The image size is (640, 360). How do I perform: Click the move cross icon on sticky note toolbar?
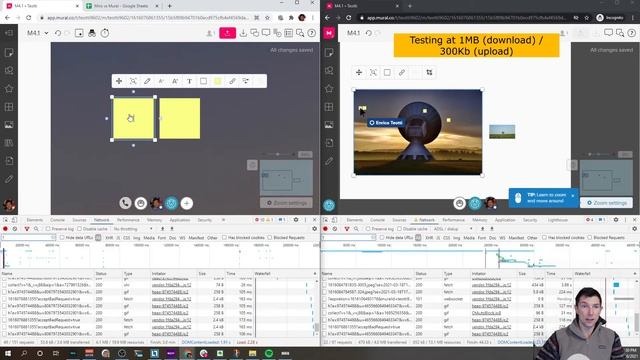(119, 81)
